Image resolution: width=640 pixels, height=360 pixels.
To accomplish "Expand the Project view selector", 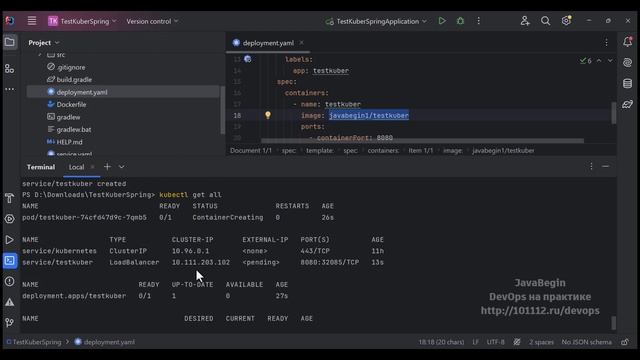I will (x=44, y=42).
